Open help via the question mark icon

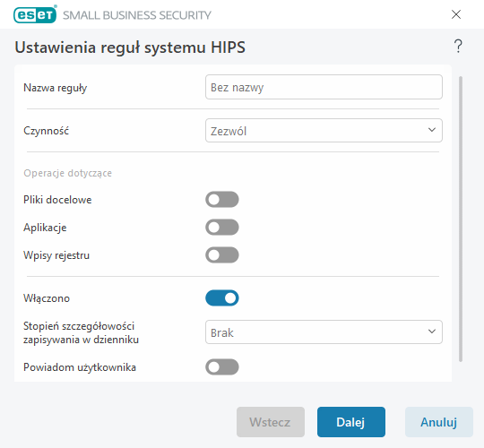458,47
